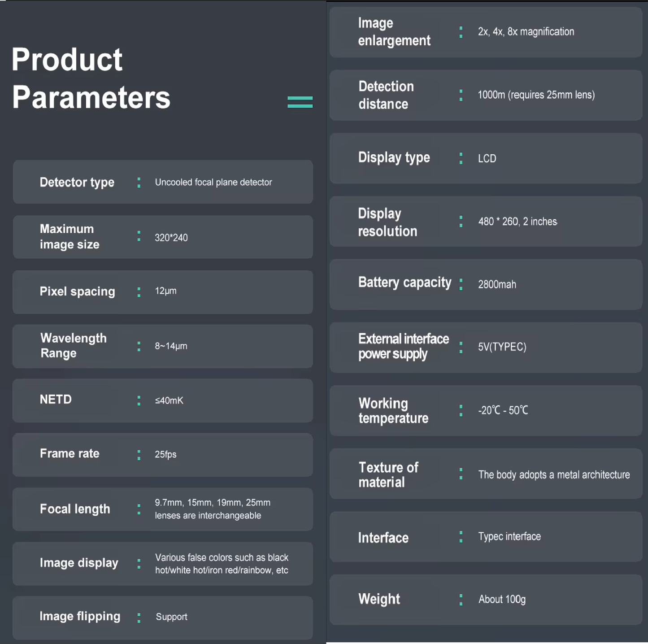Select the Texture of material label
The width and height of the screenshot is (648, 644).
tap(388, 474)
